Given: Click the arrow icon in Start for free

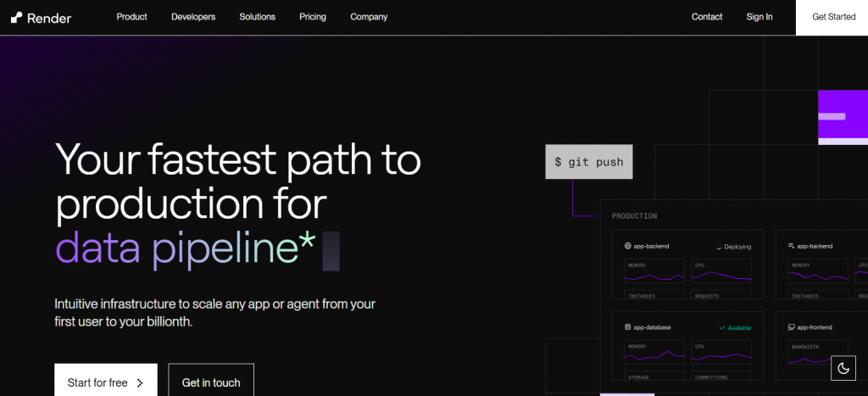Looking at the screenshot, I should pos(140,382).
